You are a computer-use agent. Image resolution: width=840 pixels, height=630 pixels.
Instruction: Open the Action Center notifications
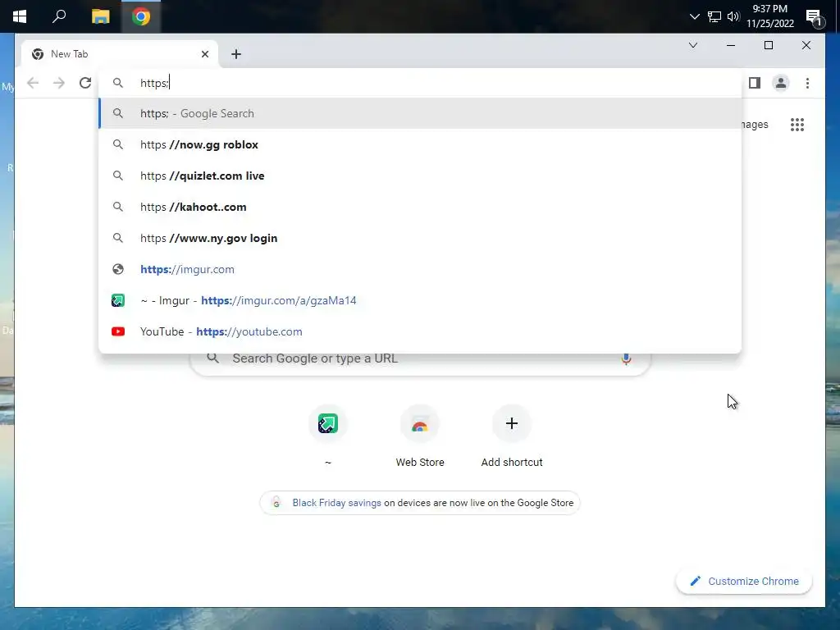[x=815, y=17]
